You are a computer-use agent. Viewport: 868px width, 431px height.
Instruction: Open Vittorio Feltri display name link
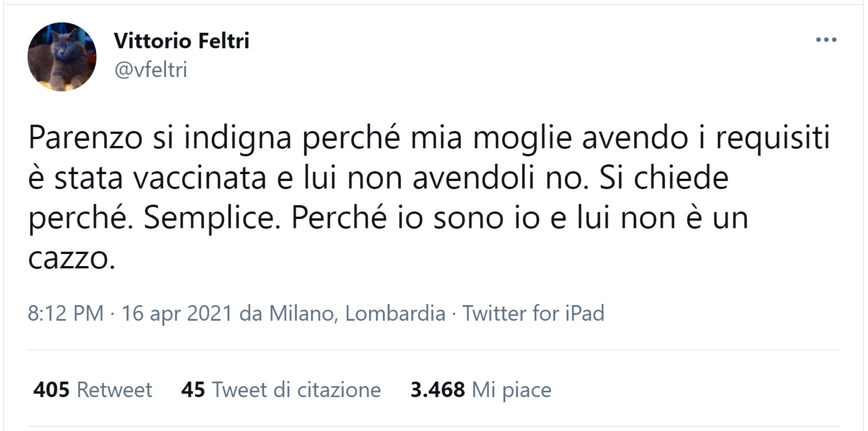click(181, 41)
